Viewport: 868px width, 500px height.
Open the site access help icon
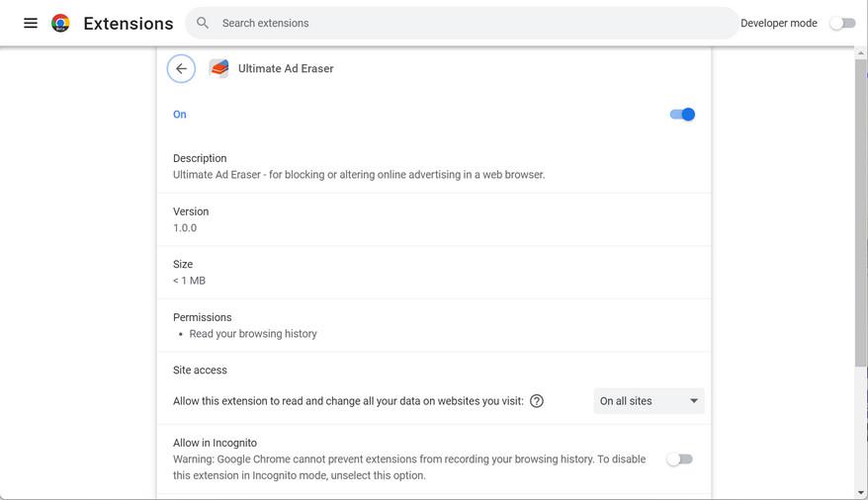537,401
